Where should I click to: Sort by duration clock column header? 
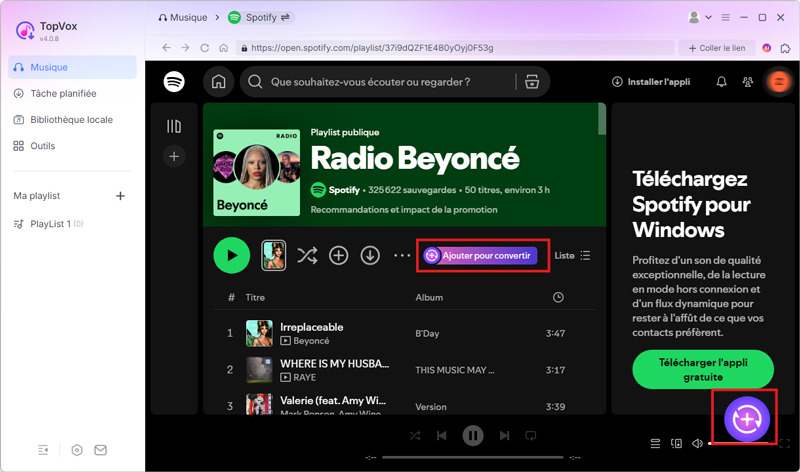tap(558, 297)
